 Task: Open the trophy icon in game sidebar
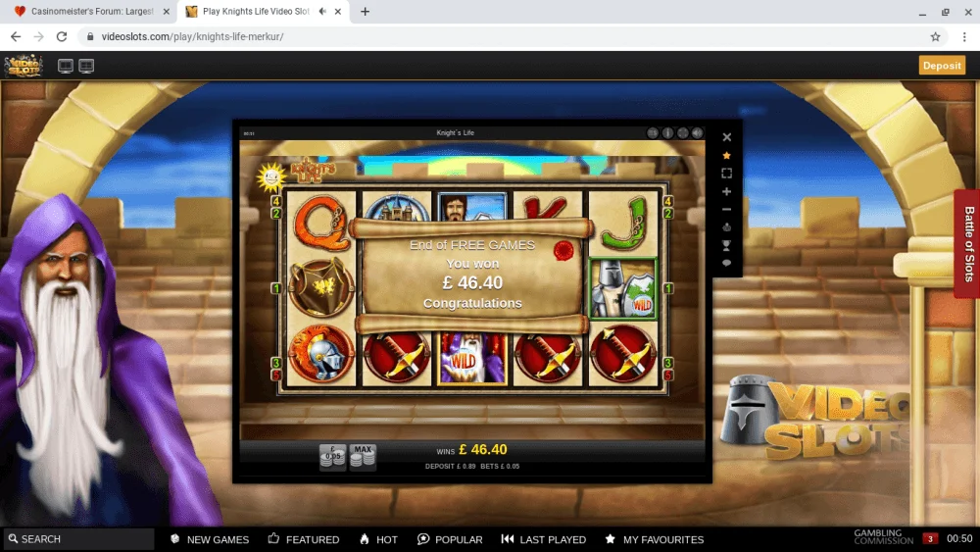(x=726, y=245)
